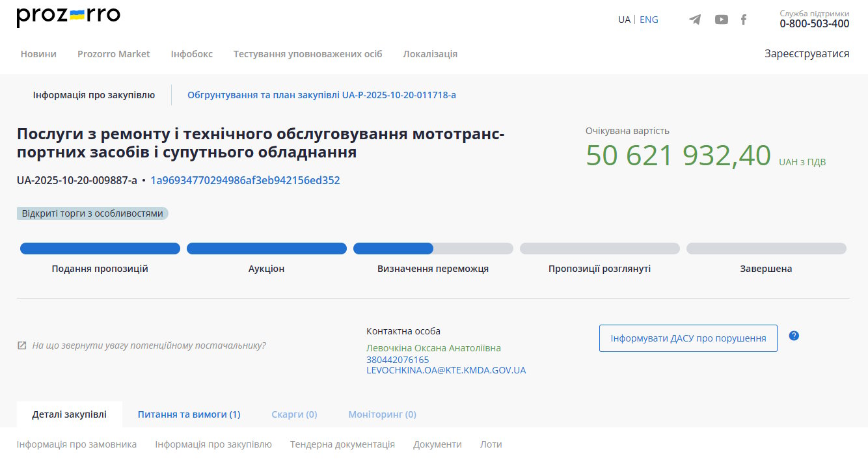The image size is (868, 471).
Task: Click Зареєструватися to register
Action: coord(807,54)
